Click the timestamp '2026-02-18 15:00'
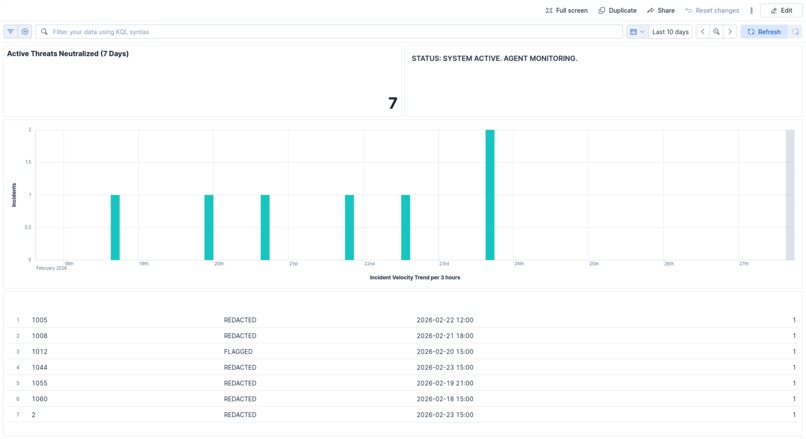806x439 pixels. 445,399
